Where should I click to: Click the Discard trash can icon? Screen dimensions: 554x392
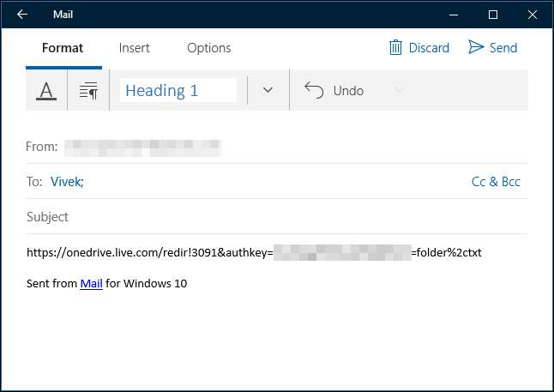[395, 47]
